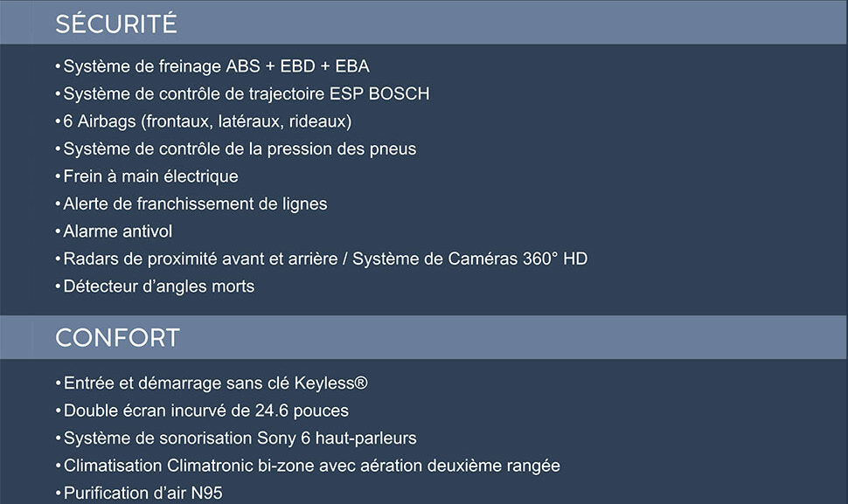Select the 6 Airbags list item
The height and width of the screenshot is (504, 848).
(x=207, y=121)
